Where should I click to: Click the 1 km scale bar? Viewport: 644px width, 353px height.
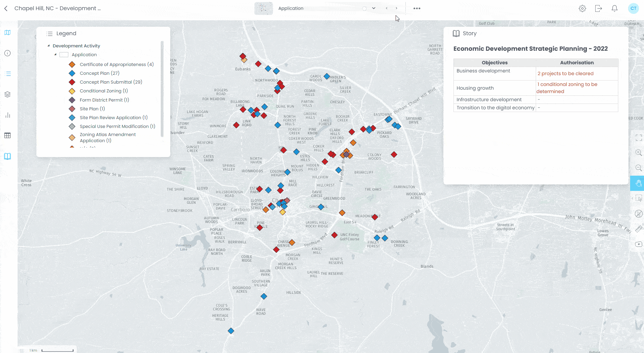(58, 350)
